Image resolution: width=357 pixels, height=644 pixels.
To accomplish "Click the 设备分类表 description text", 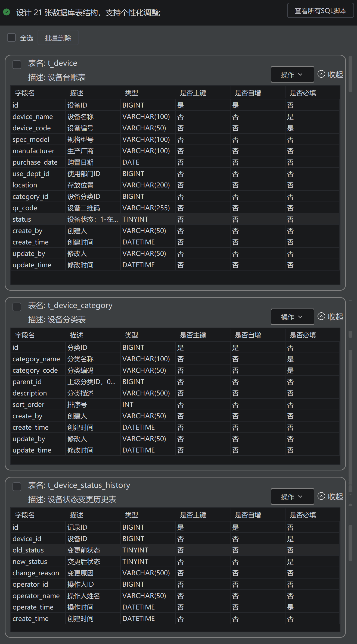I will 67,319.
